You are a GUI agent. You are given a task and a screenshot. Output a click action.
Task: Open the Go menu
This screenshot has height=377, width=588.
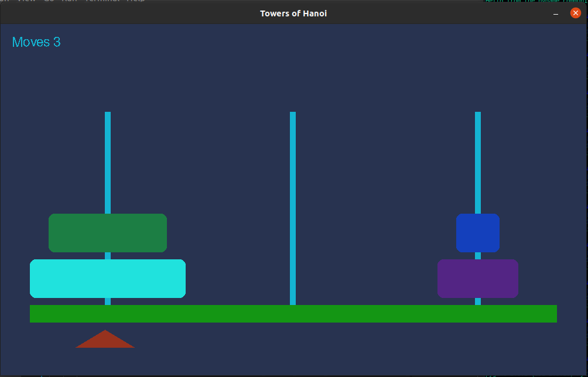(50, 1)
